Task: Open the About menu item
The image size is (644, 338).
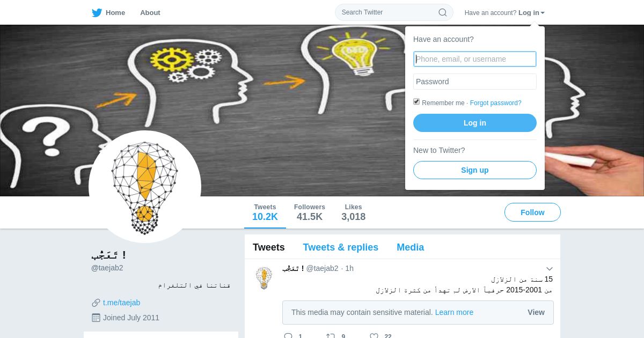Action: (x=150, y=12)
